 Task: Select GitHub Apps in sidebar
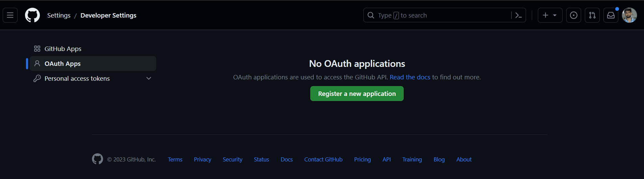point(93,49)
